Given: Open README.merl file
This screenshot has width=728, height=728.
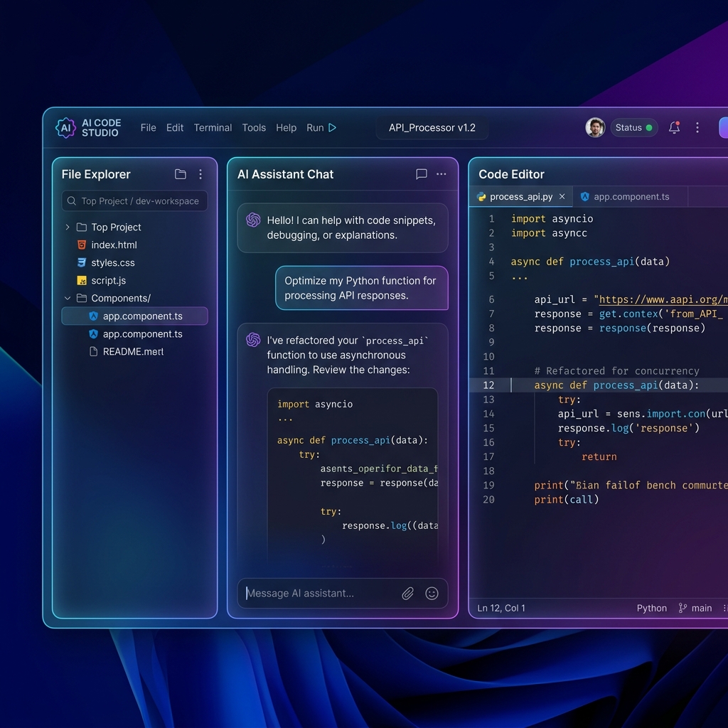Looking at the screenshot, I should coord(133,352).
